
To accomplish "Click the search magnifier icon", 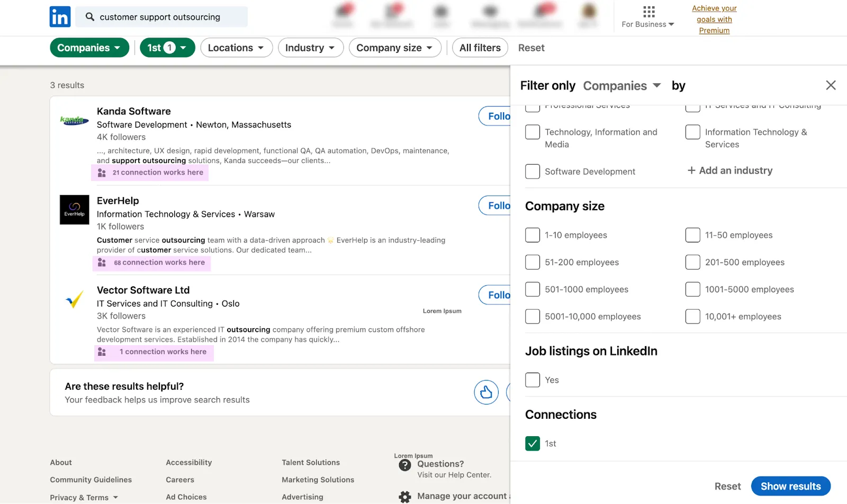I will point(90,17).
